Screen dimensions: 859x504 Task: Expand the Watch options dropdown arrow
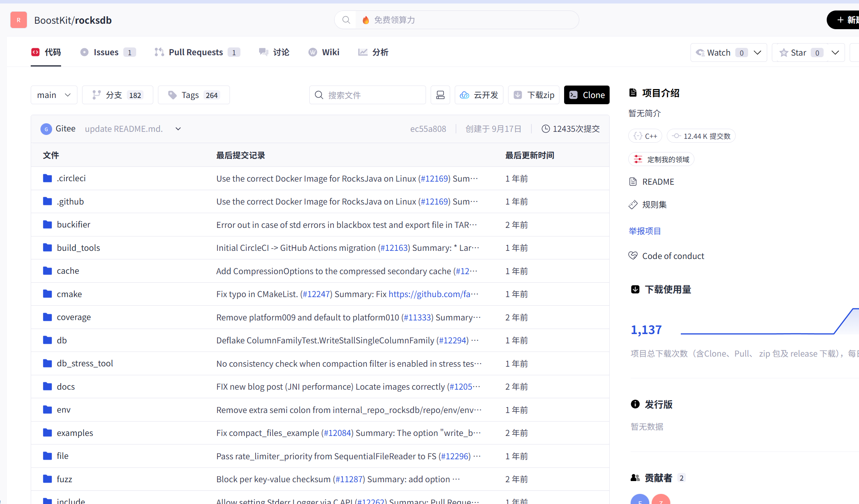(x=757, y=52)
